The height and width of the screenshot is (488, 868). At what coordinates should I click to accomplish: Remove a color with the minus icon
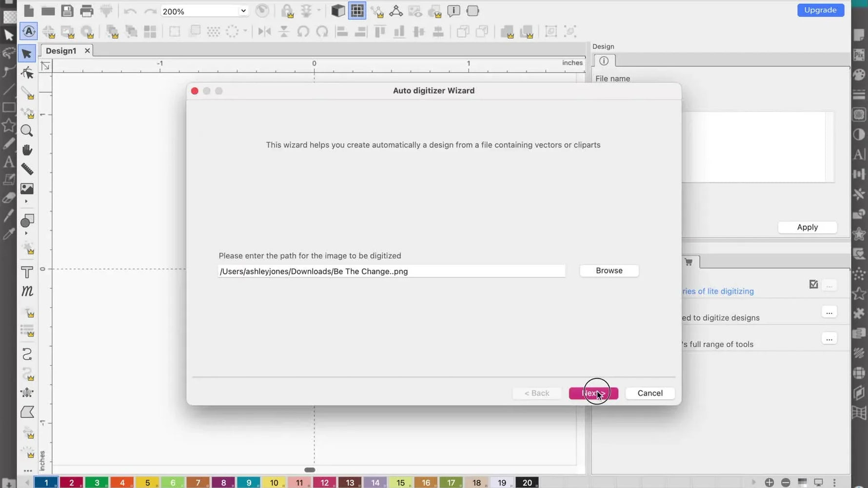tap(786, 482)
